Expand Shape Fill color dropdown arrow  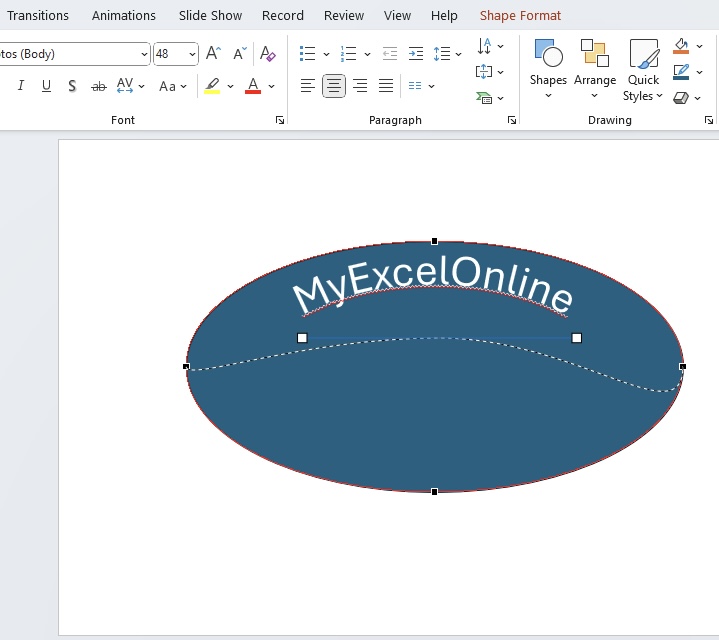coord(699,46)
